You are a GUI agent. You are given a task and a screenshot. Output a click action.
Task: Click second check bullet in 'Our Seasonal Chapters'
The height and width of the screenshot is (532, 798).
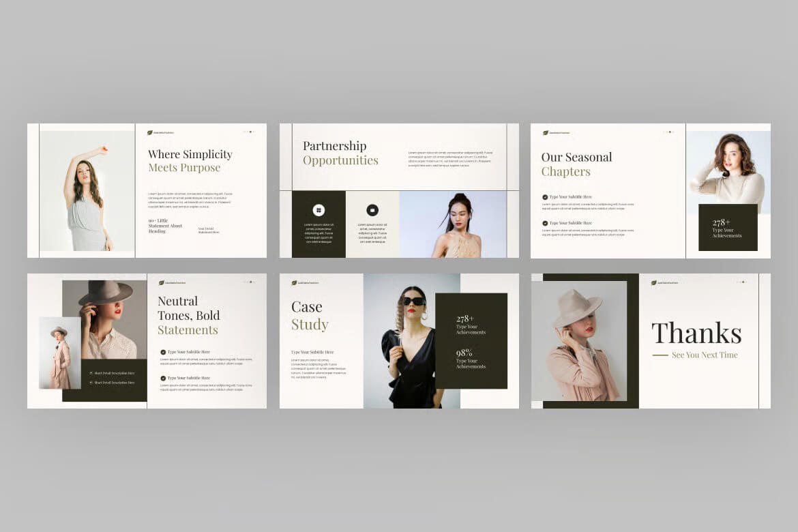point(545,223)
